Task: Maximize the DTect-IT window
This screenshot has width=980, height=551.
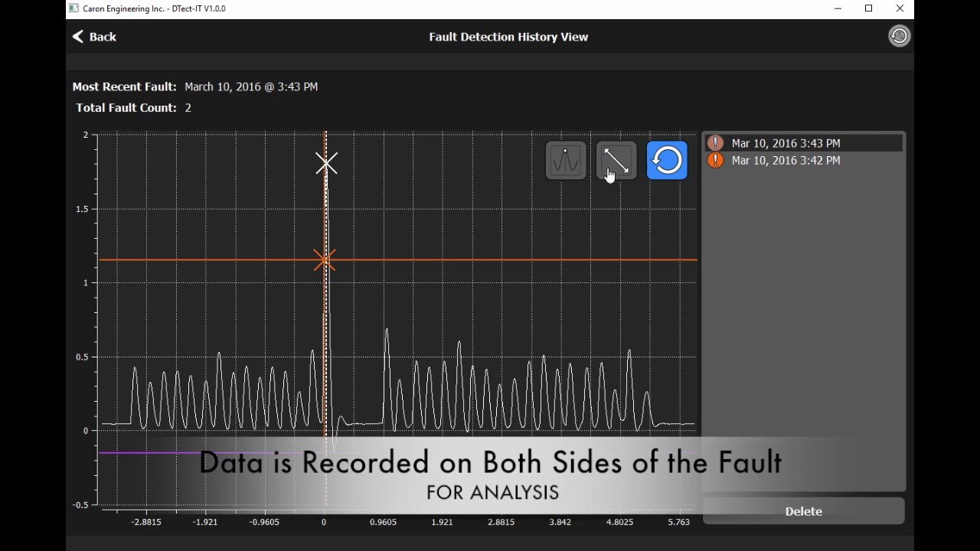Action: [x=869, y=8]
